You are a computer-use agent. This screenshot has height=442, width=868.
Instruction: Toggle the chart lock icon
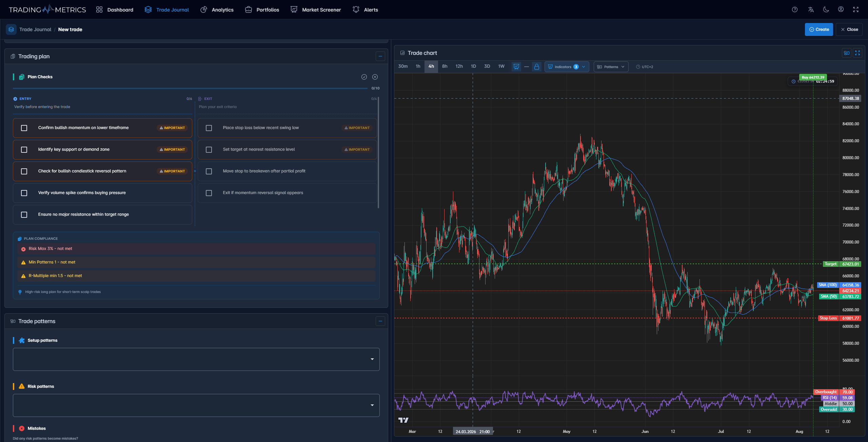(536, 67)
